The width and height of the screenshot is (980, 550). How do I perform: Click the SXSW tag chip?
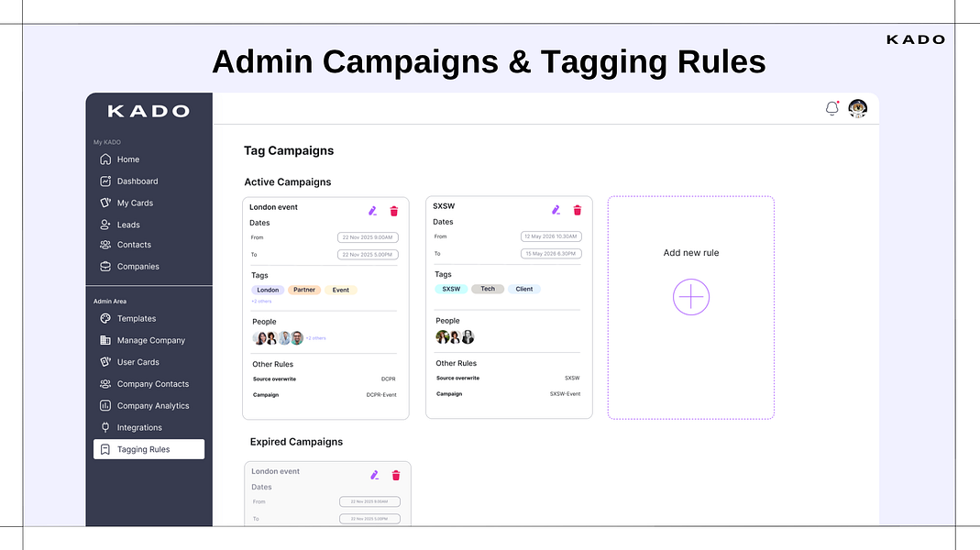click(451, 289)
